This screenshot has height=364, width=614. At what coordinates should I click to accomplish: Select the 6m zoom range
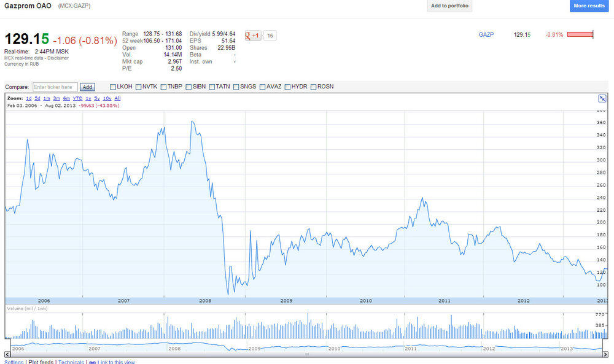66,98
